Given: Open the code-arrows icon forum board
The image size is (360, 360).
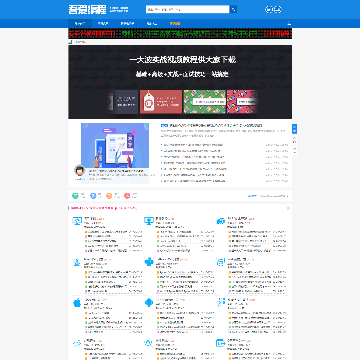Looking at the screenshot, I should pos(221,303).
